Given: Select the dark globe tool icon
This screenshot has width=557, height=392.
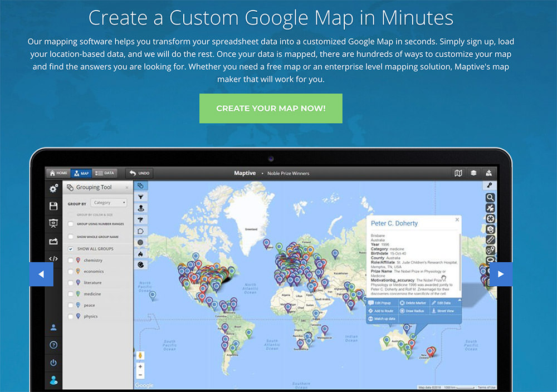Looking at the screenshot, I should click(x=141, y=265).
